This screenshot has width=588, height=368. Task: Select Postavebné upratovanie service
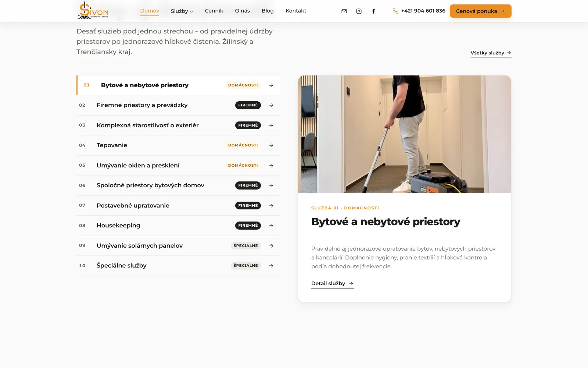[x=178, y=206]
